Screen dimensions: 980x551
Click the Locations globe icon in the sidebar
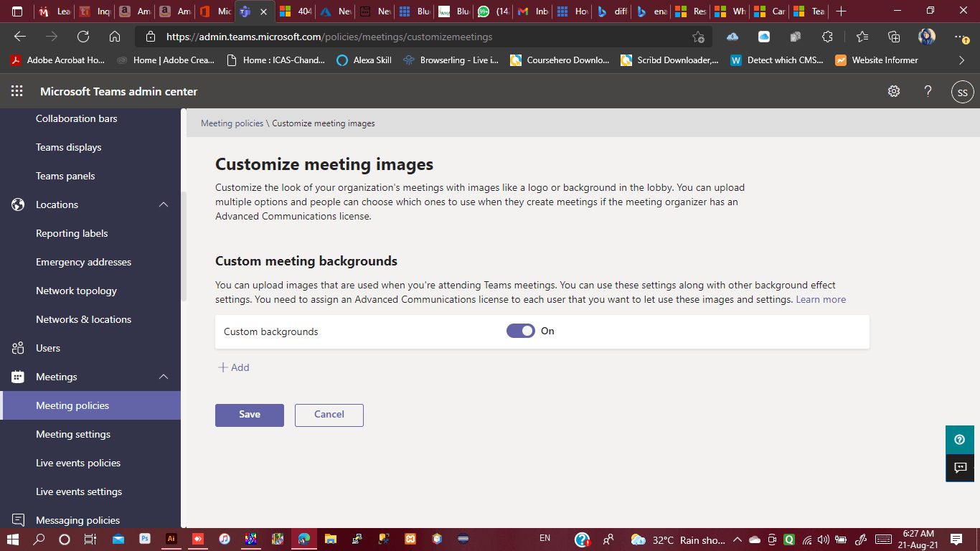pyautogui.click(x=19, y=204)
